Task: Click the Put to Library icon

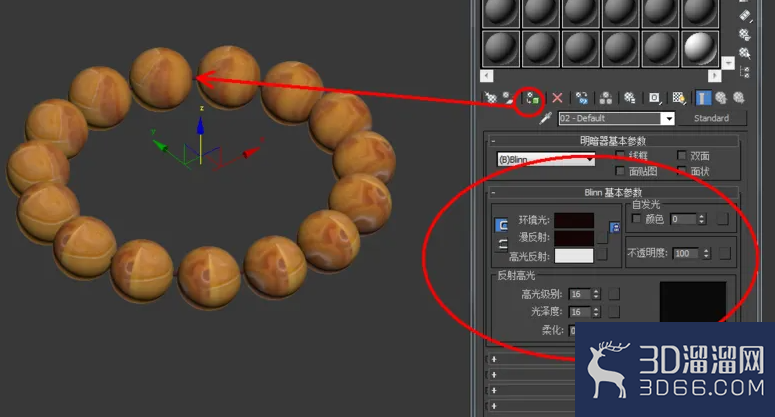Action: (x=629, y=98)
